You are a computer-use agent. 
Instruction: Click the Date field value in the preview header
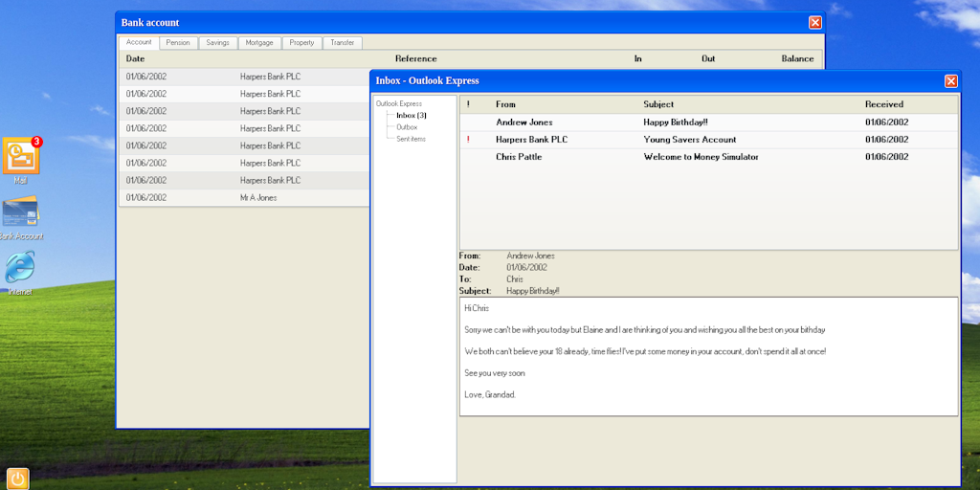point(527,268)
